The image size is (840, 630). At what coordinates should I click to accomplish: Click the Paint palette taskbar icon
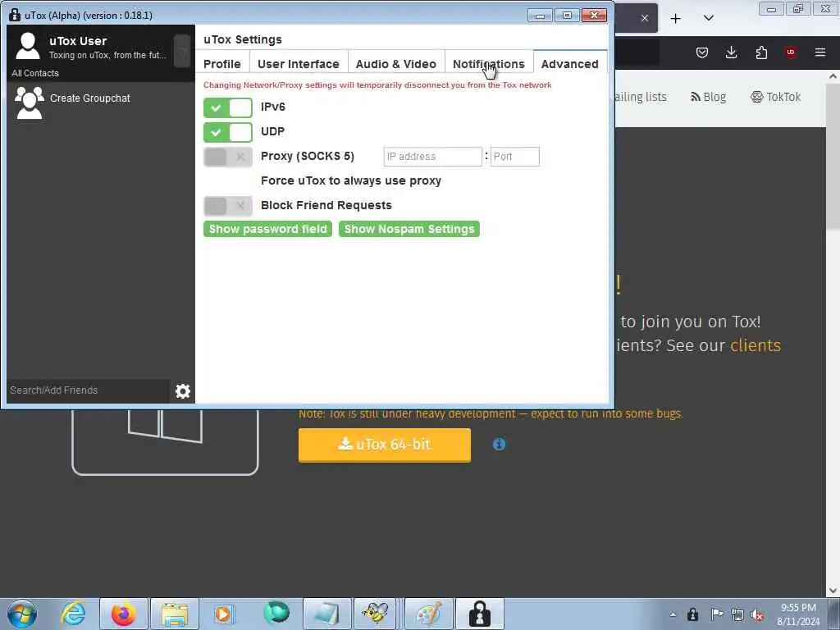tap(428, 614)
